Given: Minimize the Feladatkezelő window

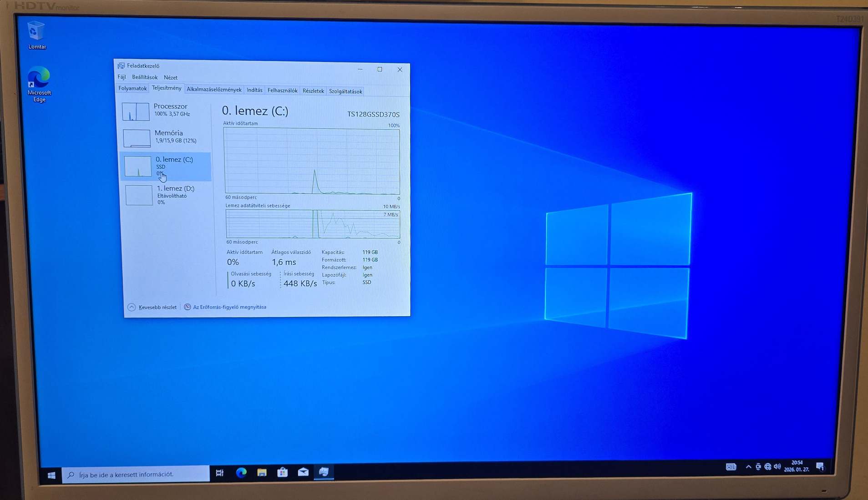Looking at the screenshot, I should (360, 69).
